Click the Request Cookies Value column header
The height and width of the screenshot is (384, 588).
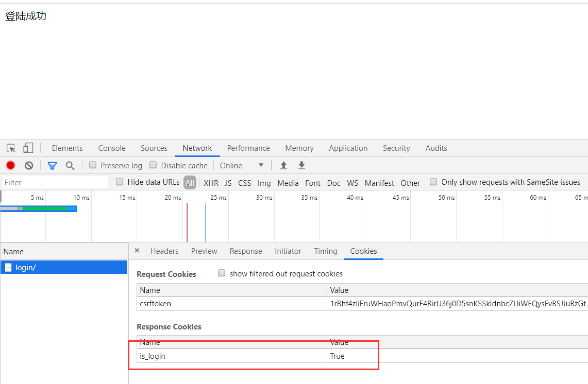(x=458, y=290)
